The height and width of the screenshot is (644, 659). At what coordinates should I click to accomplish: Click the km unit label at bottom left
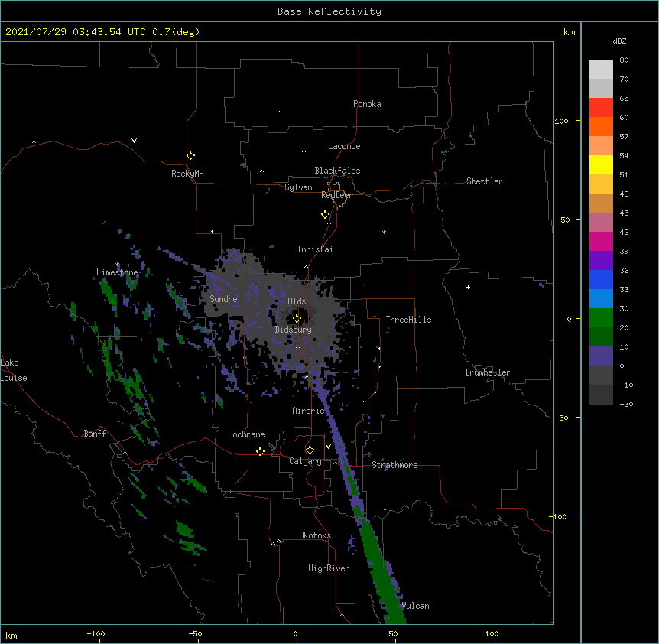click(x=11, y=635)
